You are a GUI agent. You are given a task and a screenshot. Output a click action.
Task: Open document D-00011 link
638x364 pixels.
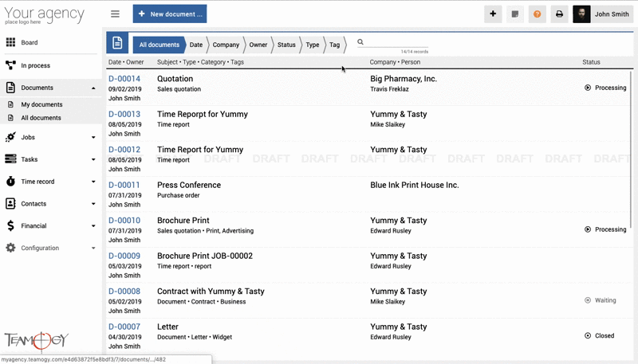pos(124,185)
